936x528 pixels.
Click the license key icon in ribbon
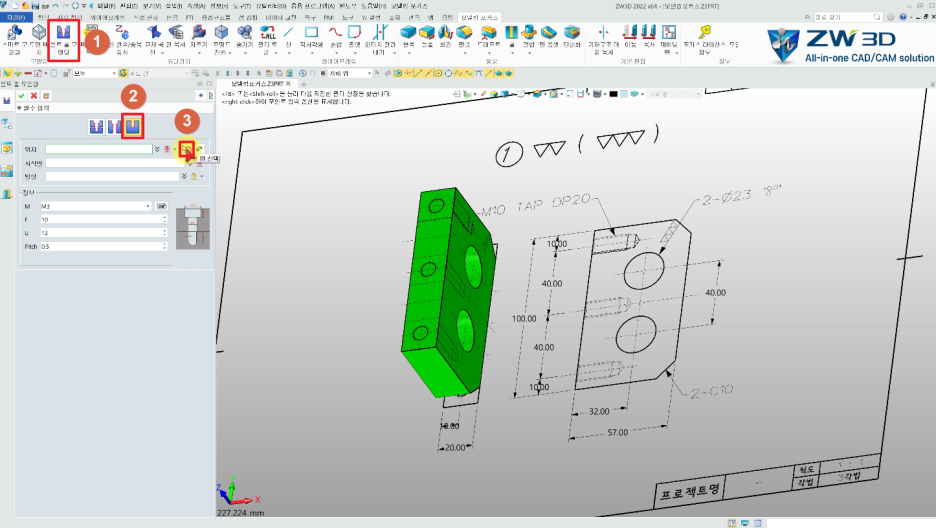[704, 33]
